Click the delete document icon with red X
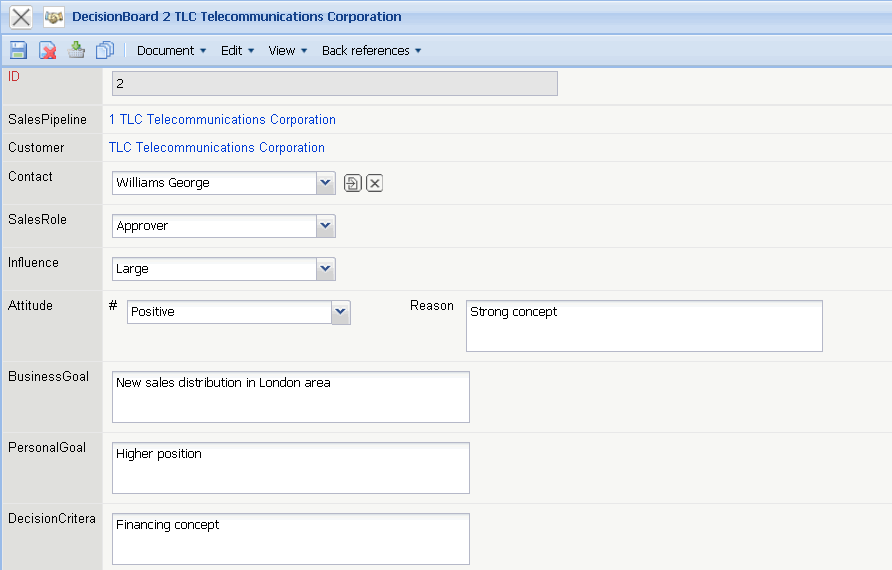Image resolution: width=892 pixels, height=570 pixels. pos(47,50)
